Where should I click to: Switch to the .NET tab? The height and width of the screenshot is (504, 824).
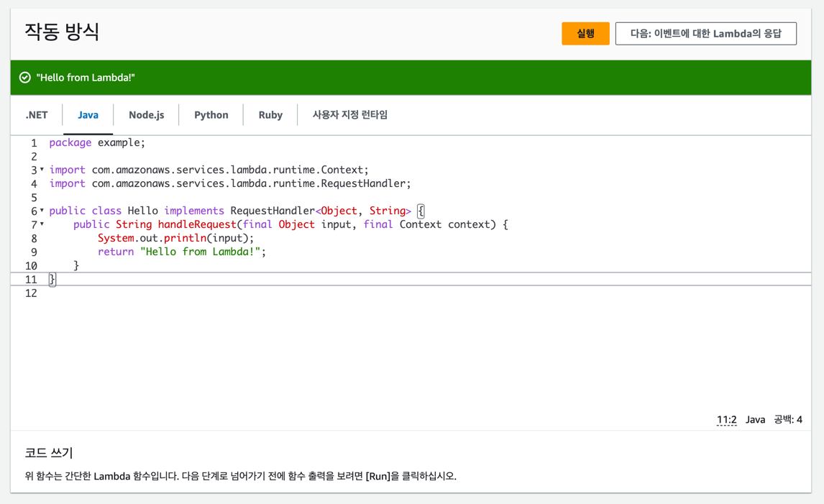coord(36,114)
